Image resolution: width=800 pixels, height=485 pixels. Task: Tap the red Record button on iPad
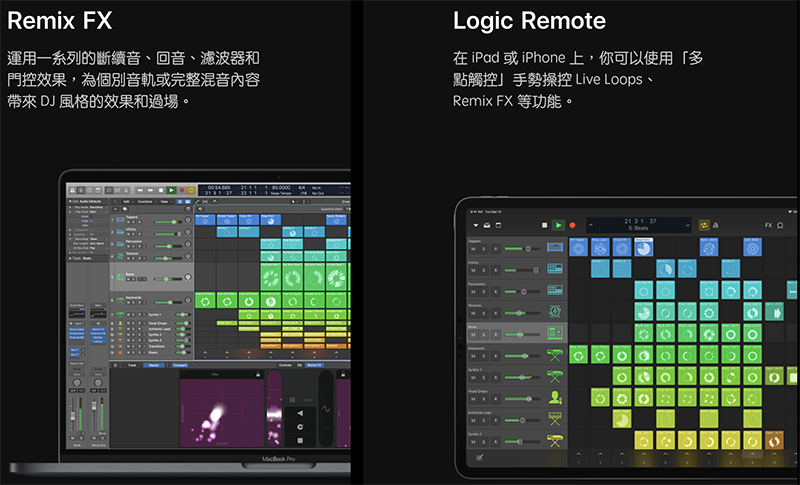[572, 225]
